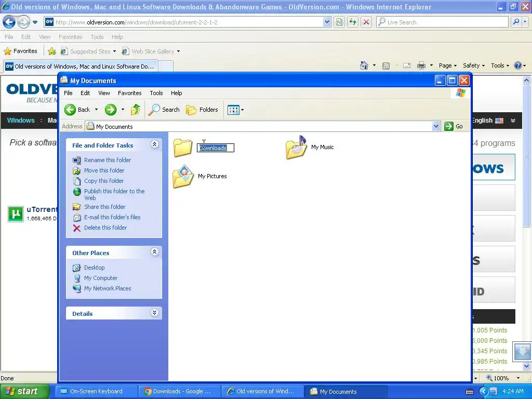Collapse File and Folder Tasks panel
The image size is (532, 399).
(x=154, y=144)
